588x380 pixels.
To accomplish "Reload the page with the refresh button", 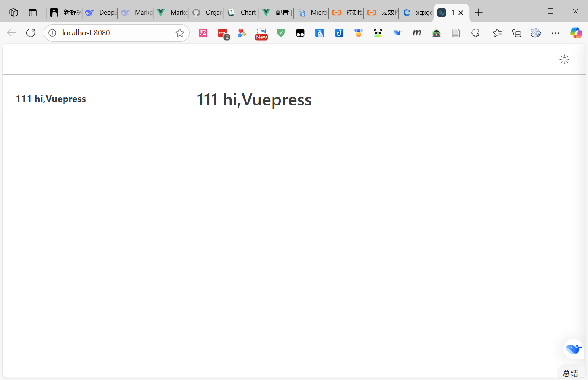I will coord(31,33).
